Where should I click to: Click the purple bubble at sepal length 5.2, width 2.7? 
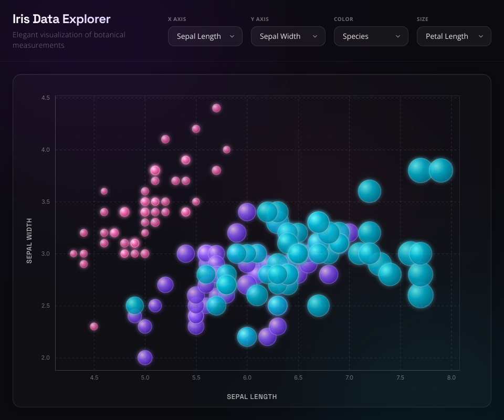[x=165, y=285]
